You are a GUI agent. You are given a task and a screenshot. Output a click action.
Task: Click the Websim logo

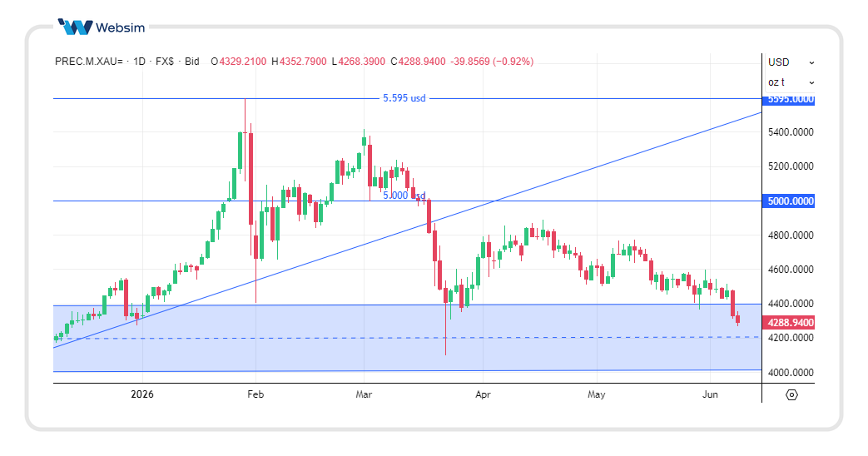(x=102, y=27)
